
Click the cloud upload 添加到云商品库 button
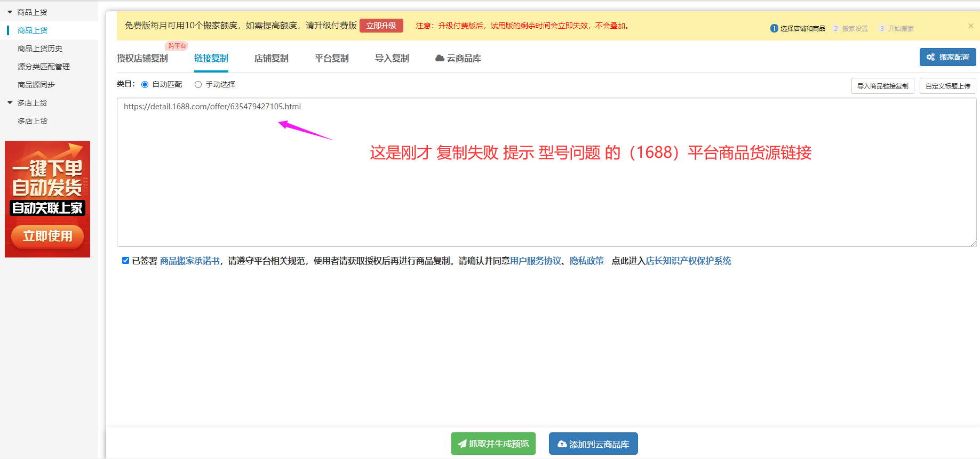[593, 444]
